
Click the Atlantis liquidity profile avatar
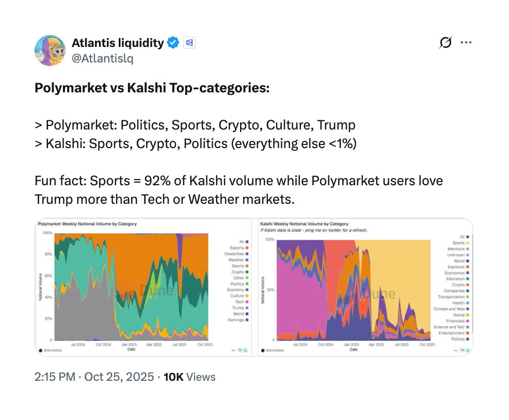pyautogui.click(x=50, y=51)
